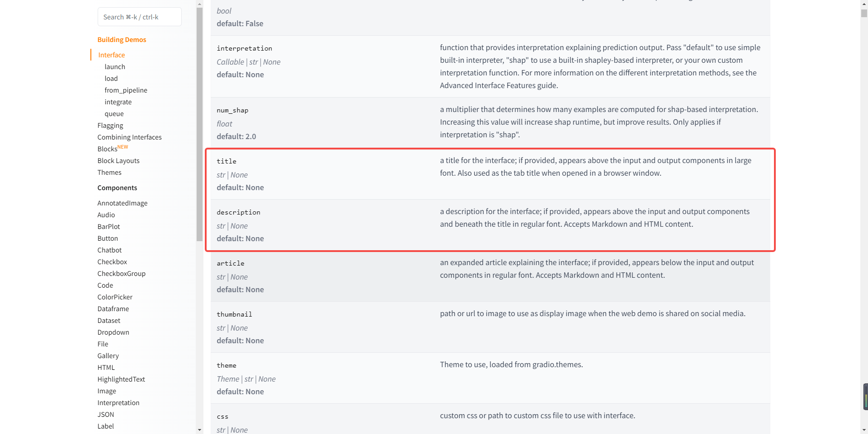The width and height of the screenshot is (868, 434).
Task: Go to the ColorPicker component
Action: tap(115, 297)
